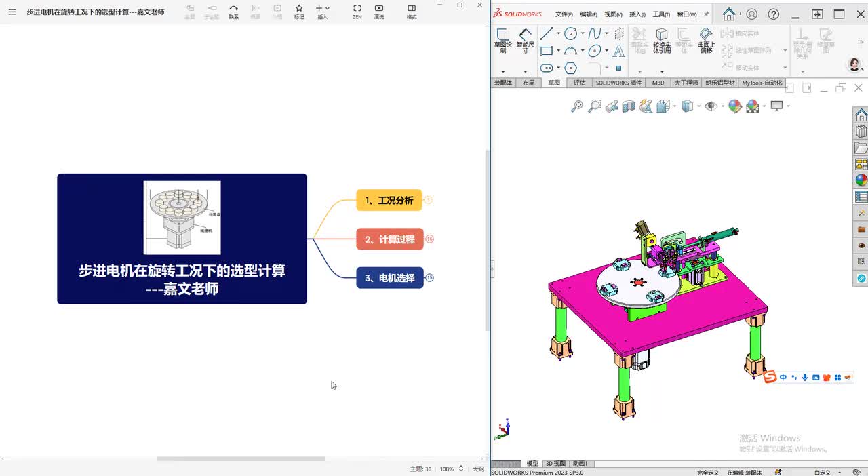This screenshot has width=868, height=476.
Task: Select the 3、电机选择 topic node
Action: coord(390,277)
